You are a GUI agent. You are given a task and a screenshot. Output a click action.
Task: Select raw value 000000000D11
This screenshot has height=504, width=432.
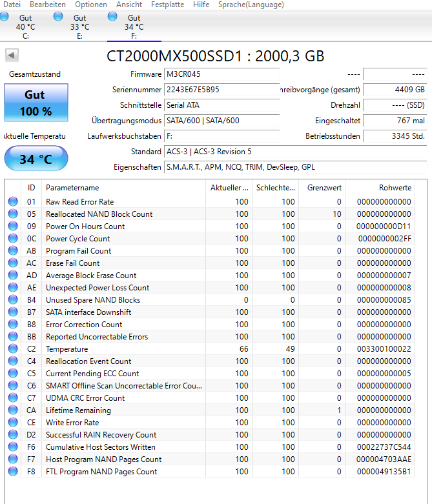click(384, 226)
